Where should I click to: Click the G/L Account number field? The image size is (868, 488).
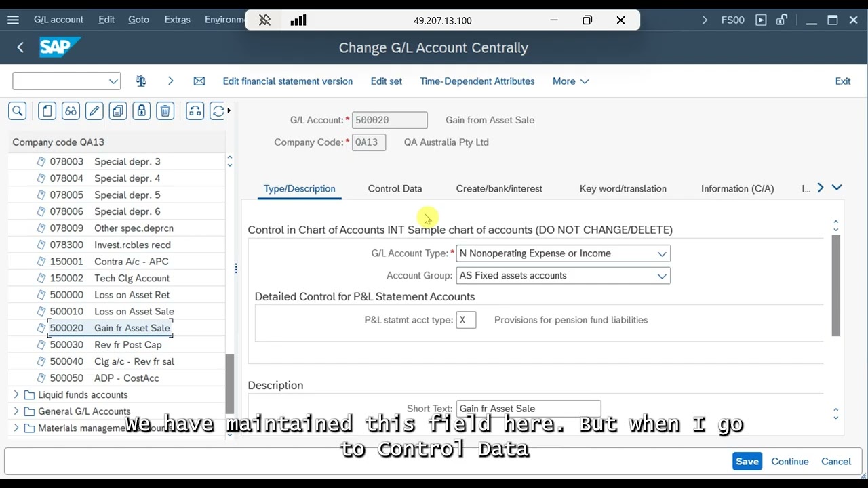coord(390,120)
